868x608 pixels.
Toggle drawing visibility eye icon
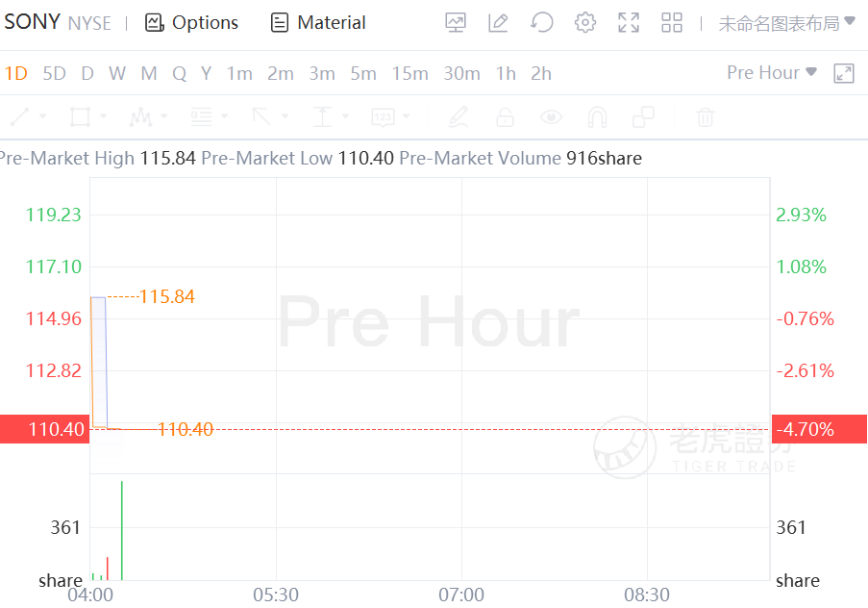tap(551, 117)
